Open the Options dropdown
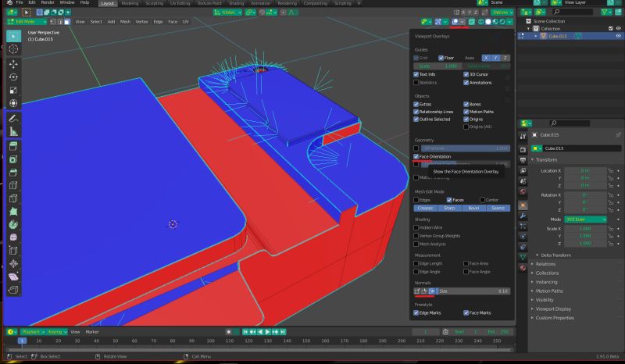This screenshot has height=364, width=625. (502, 12)
